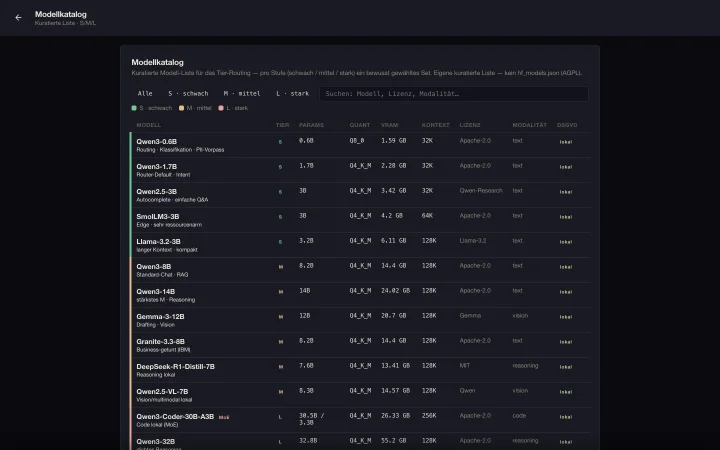Click the green S · schwach legend swatch
The height and width of the screenshot is (450, 720).
pyautogui.click(x=134, y=108)
